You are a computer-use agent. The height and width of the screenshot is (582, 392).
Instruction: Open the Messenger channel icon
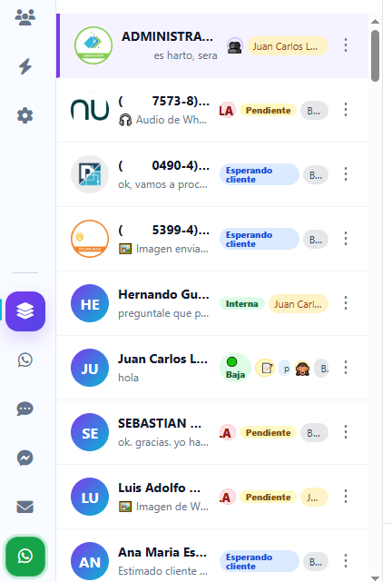pyautogui.click(x=25, y=458)
